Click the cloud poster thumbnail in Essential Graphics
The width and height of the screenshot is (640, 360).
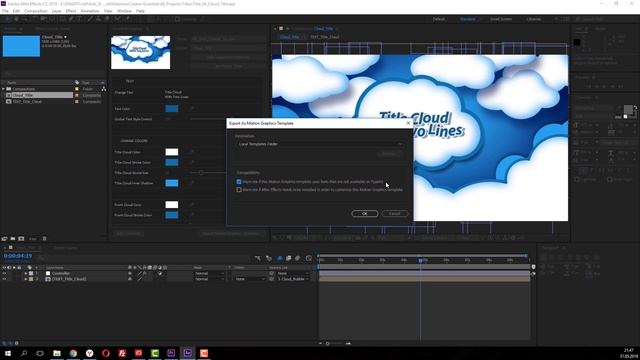[140, 52]
